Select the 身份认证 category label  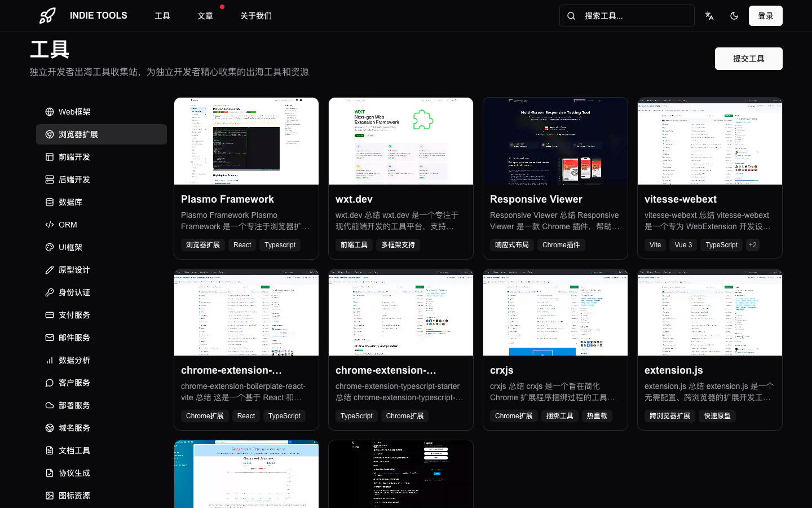click(x=74, y=292)
